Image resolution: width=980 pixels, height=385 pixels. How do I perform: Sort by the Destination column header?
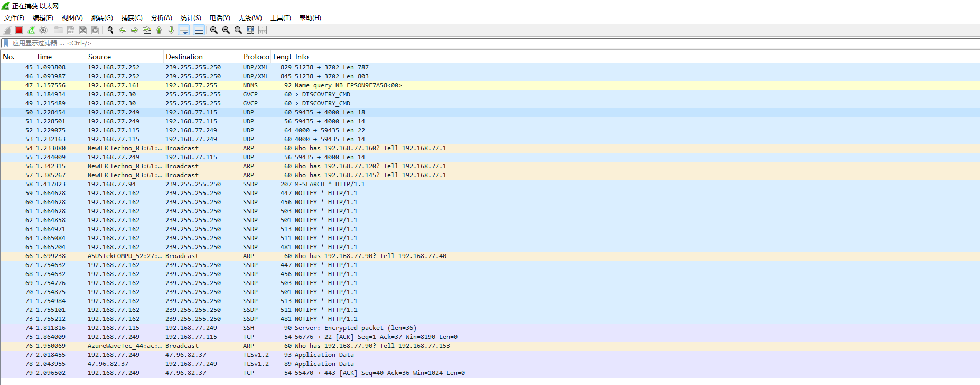202,57
